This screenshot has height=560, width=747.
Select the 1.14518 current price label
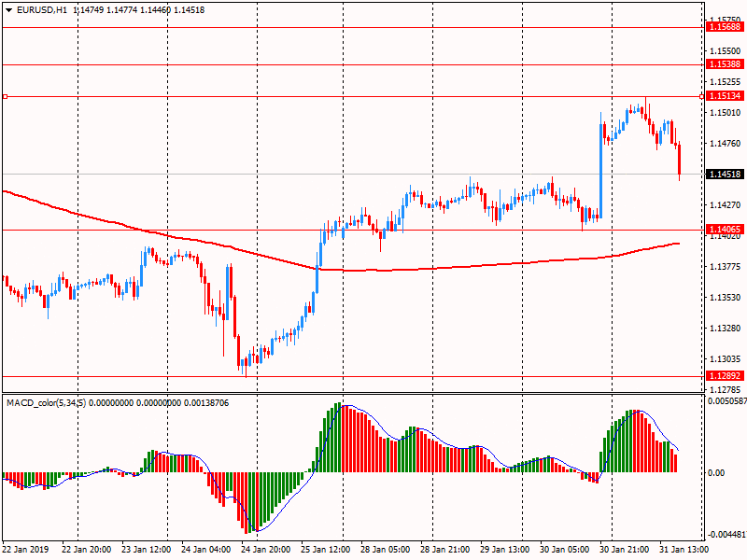click(725, 174)
